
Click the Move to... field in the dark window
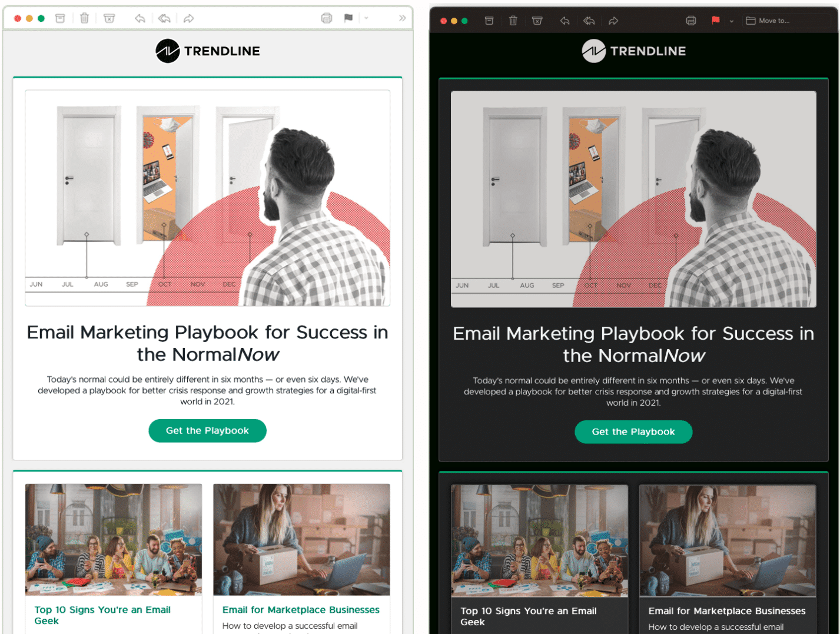tap(788, 21)
